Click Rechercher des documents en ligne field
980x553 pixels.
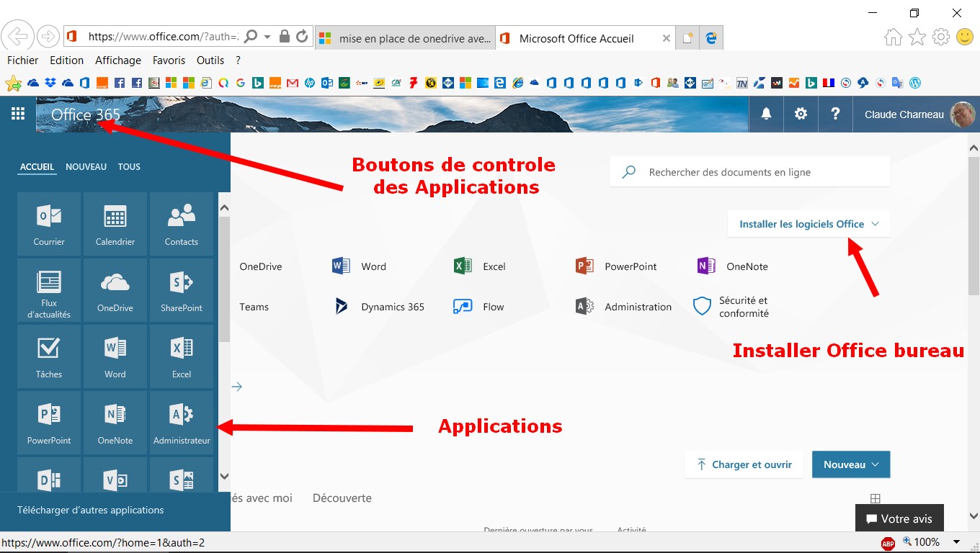[x=750, y=172]
